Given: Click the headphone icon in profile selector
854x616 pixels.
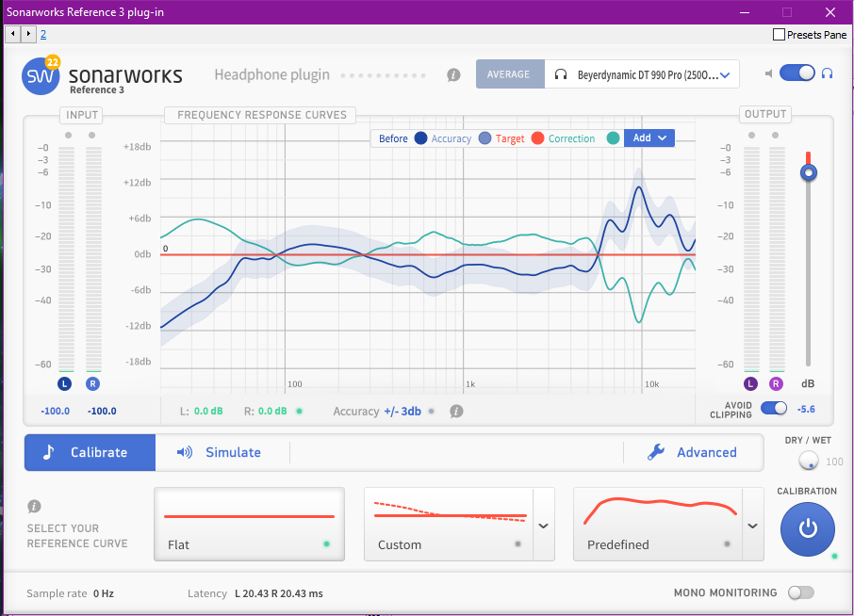Looking at the screenshot, I should point(561,74).
